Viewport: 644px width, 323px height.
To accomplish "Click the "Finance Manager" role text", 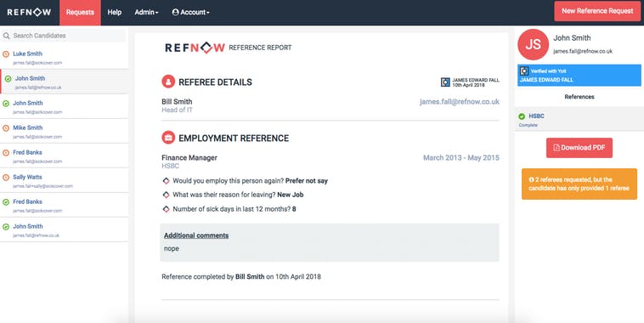I will [189, 158].
